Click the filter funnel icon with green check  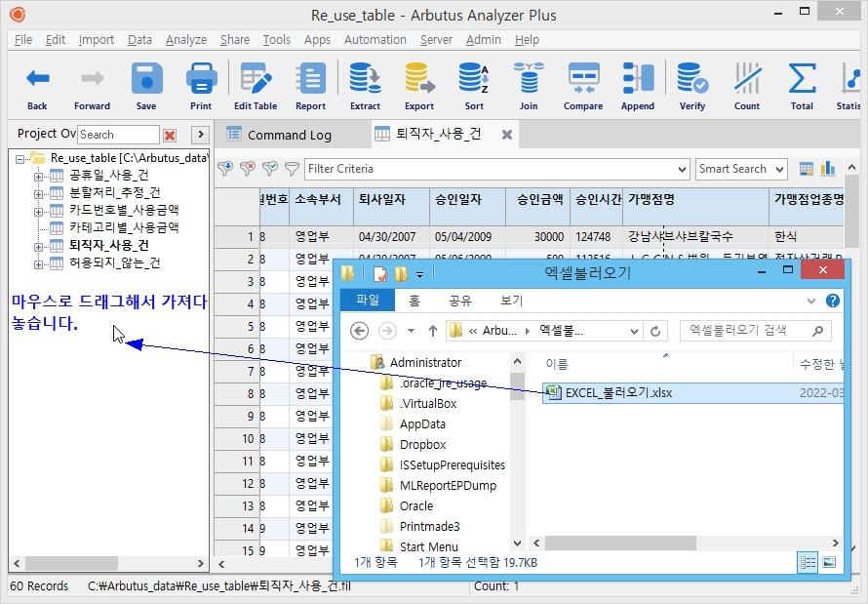(269, 169)
